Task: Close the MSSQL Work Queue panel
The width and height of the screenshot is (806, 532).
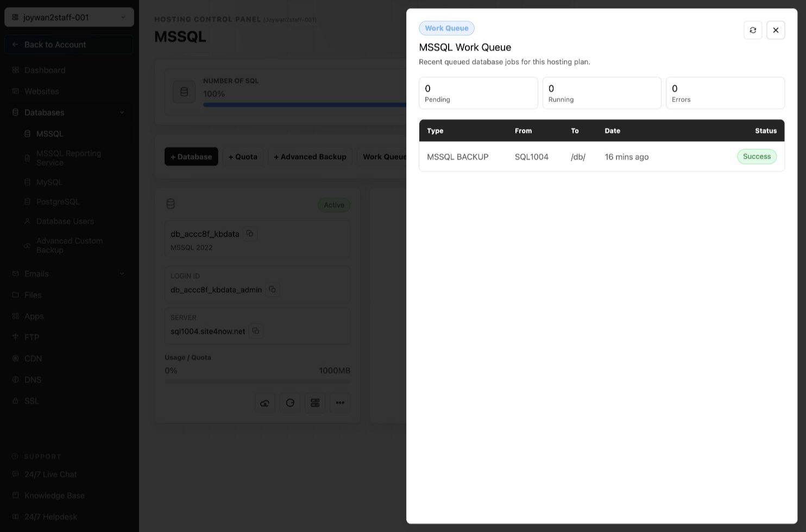Action: tap(776, 30)
